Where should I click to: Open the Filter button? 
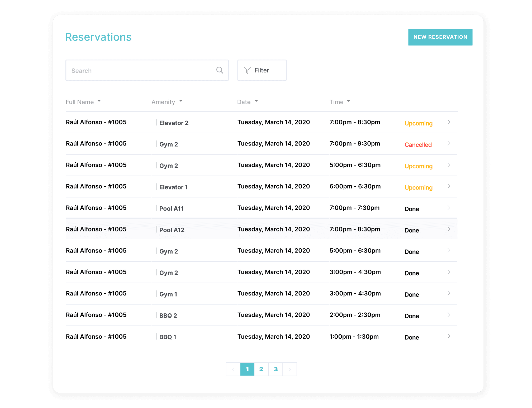[262, 70]
